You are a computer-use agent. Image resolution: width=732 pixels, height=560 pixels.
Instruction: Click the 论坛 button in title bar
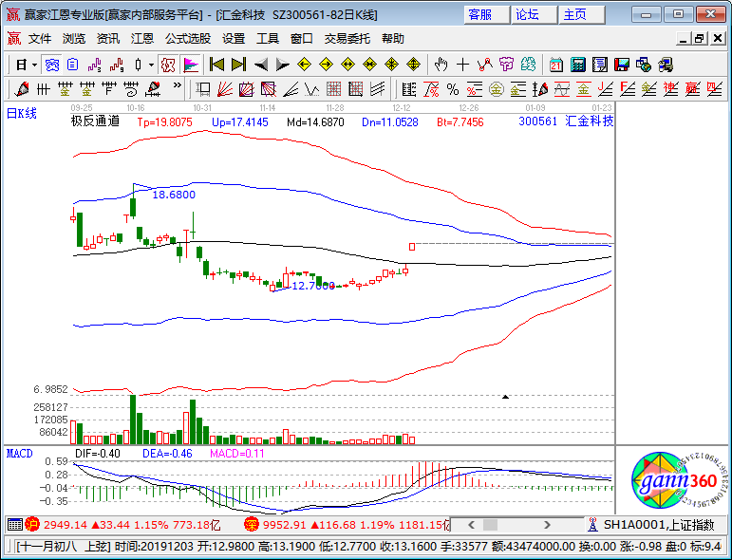[x=534, y=14]
